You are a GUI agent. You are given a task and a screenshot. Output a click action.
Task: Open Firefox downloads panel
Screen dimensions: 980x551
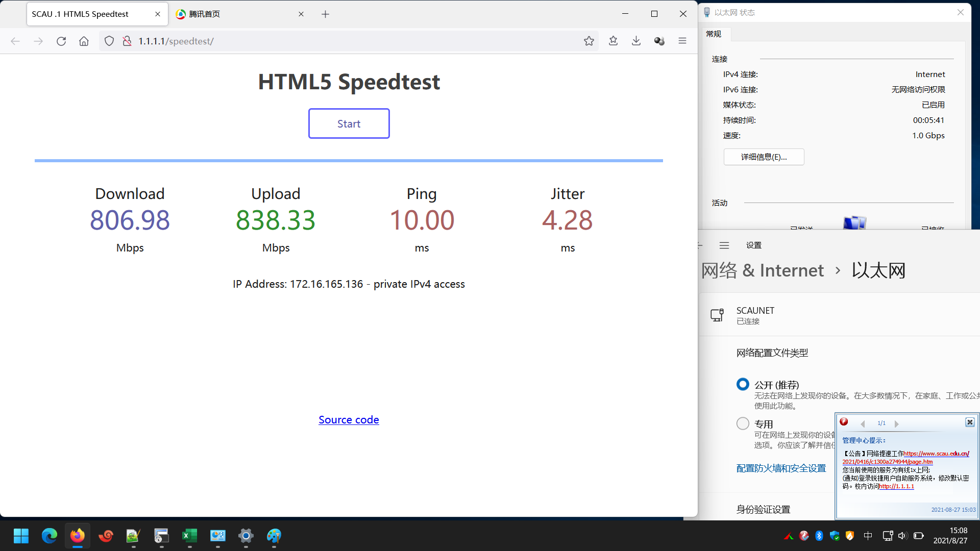click(636, 41)
